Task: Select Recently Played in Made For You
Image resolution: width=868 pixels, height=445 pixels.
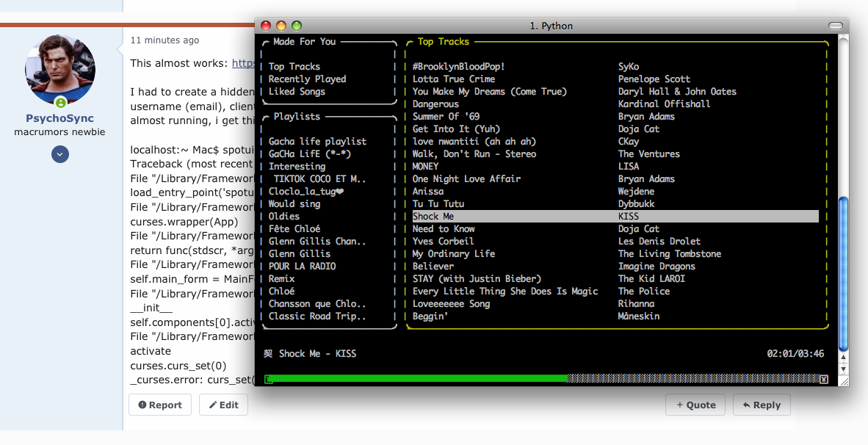Action: click(x=307, y=79)
